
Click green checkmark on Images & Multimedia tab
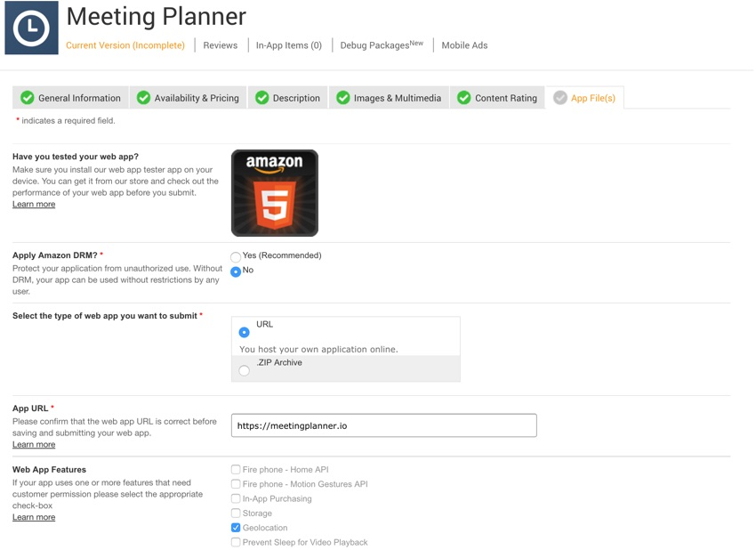[342, 98]
